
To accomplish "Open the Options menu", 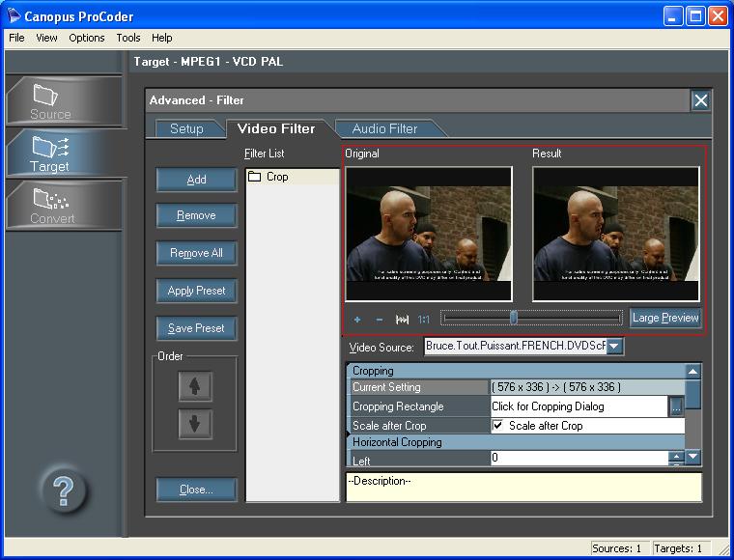I will click(x=87, y=38).
